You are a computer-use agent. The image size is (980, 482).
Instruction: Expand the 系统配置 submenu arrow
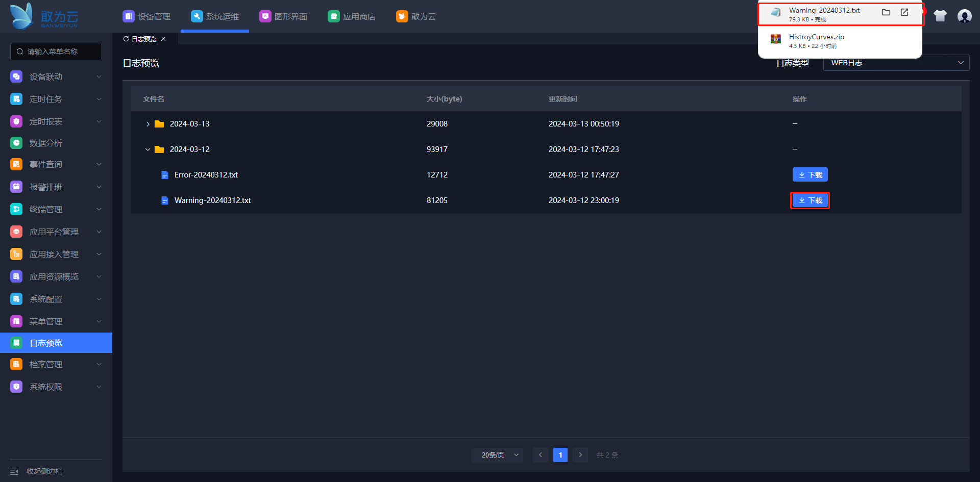[99, 299]
